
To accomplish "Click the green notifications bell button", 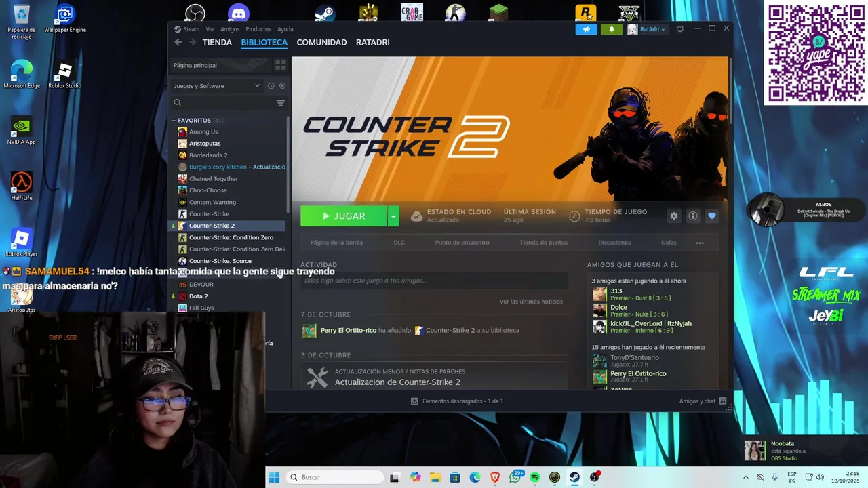I will pos(612,29).
